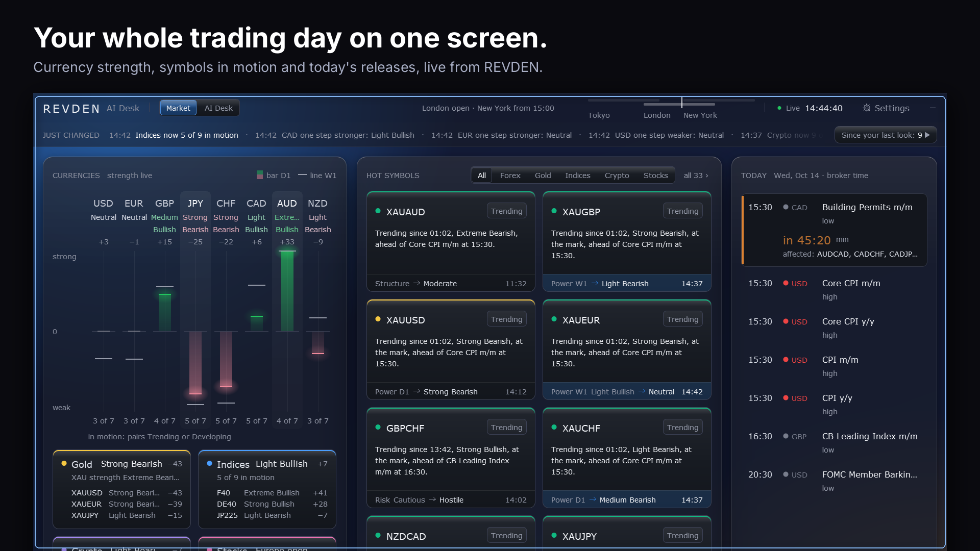
Task: Click the DE40 row in the Indices card
Action: (x=272, y=504)
